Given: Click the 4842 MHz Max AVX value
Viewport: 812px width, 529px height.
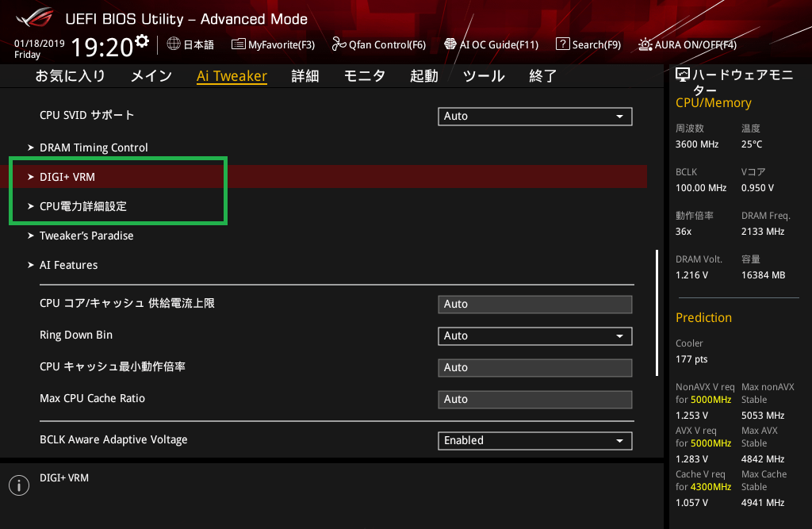Looking at the screenshot, I should pyautogui.click(x=763, y=458).
